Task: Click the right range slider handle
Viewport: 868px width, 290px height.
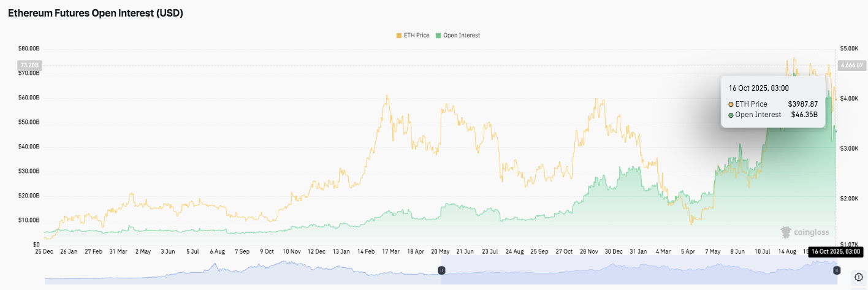Action: pos(836,270)
